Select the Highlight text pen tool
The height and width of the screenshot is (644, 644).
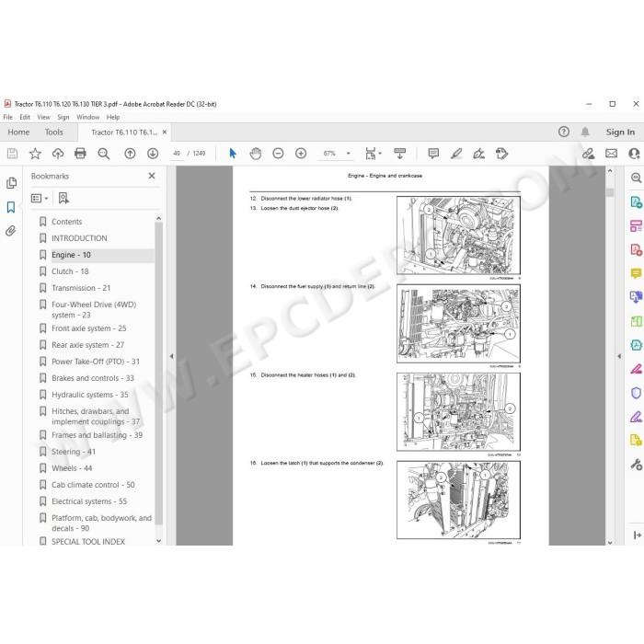[456, 154]
